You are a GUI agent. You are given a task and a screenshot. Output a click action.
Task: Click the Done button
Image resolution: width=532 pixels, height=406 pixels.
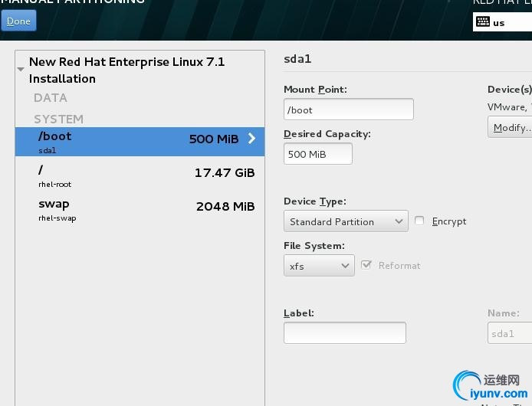click(18, 21)
